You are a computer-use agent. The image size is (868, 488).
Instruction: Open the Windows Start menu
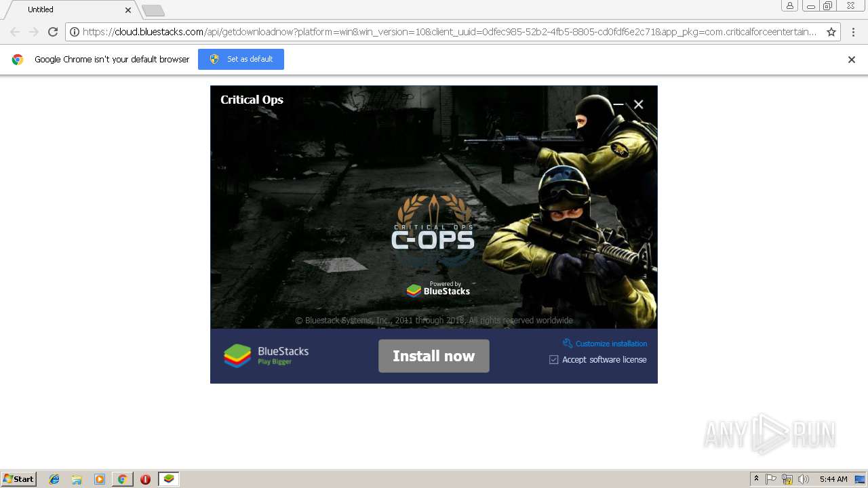click(18, 479)
